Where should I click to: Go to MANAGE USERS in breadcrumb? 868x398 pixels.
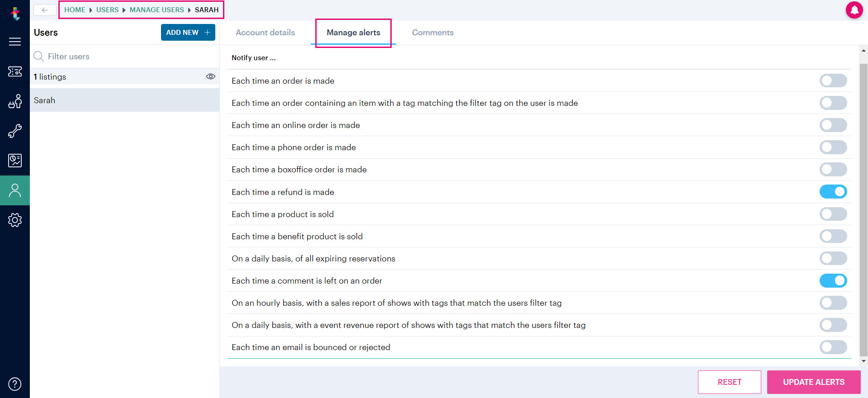(157, 9)
